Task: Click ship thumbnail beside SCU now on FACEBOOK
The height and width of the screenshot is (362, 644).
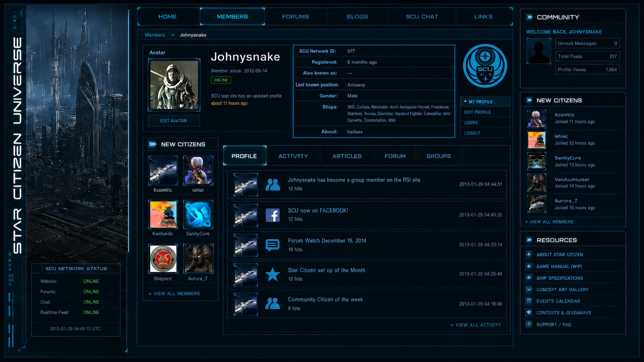Action: coord(246,215)
